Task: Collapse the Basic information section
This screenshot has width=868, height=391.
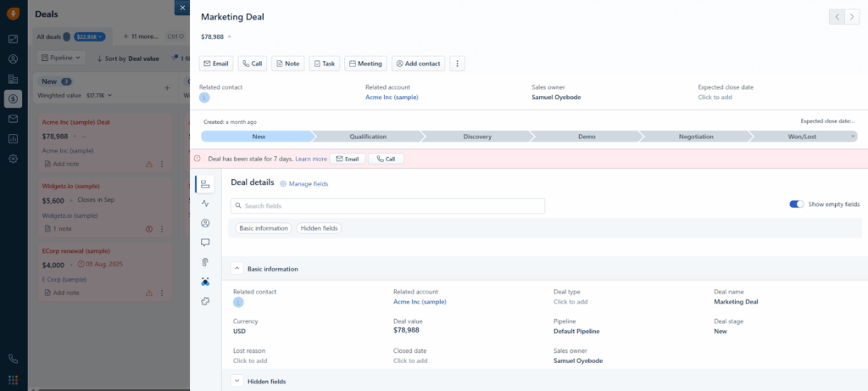Action: 237,269
